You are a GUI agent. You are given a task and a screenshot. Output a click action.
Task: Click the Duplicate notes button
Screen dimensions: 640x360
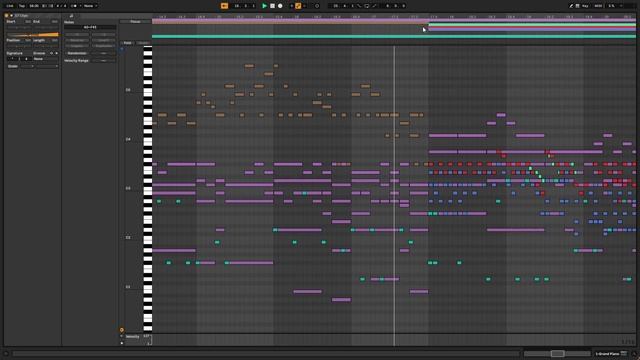pos(103,46)
